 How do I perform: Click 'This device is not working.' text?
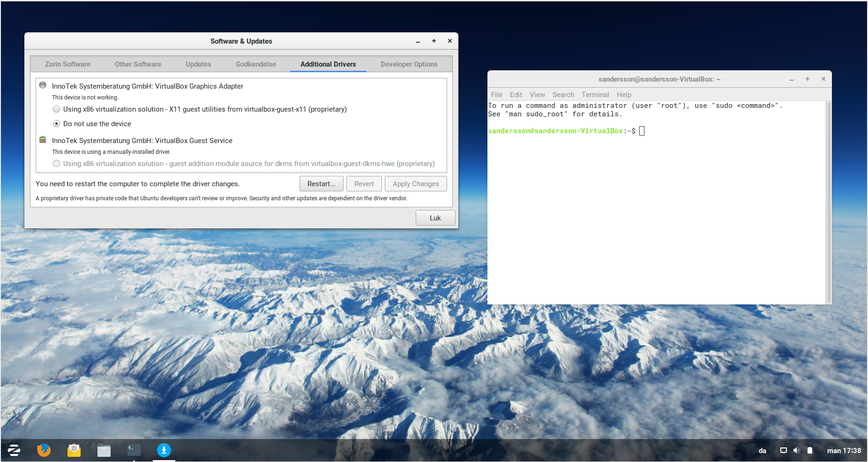point(85,98)
